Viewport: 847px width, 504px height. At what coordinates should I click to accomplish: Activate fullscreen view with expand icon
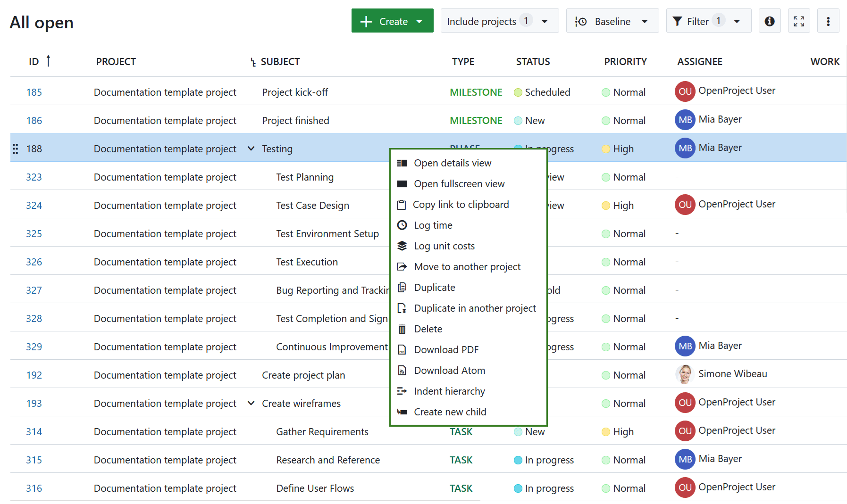click(x=799, y=21)
